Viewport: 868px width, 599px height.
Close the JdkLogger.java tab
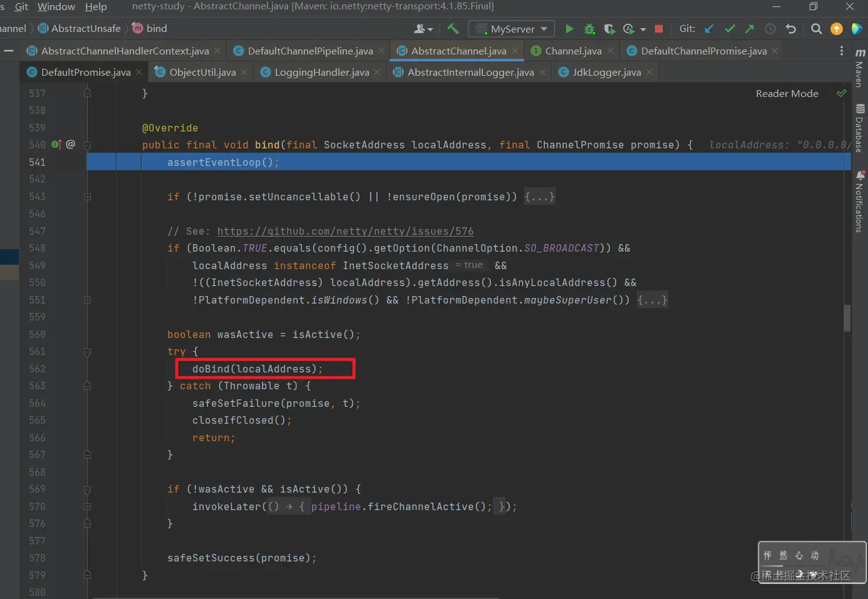click(649, 72)
